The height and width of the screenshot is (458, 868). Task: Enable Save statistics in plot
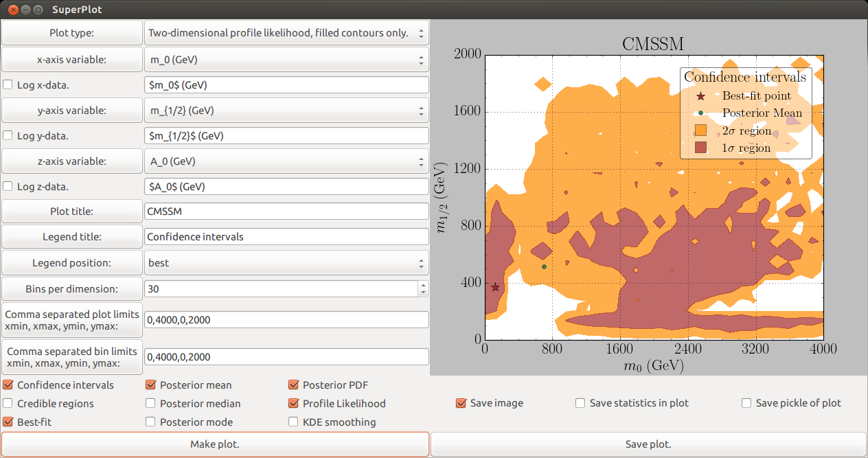tap(581, 403)
